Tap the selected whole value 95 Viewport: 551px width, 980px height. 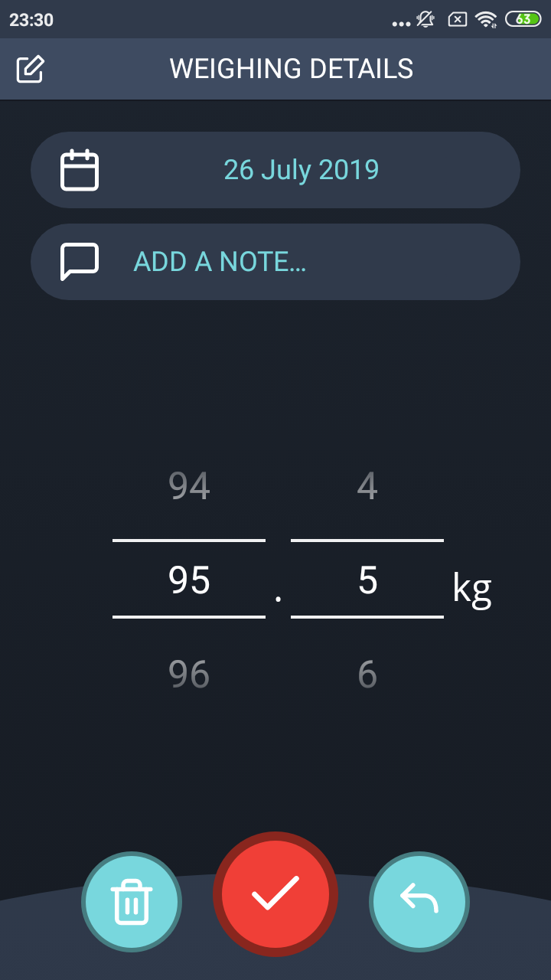click(x=189, y=580)
